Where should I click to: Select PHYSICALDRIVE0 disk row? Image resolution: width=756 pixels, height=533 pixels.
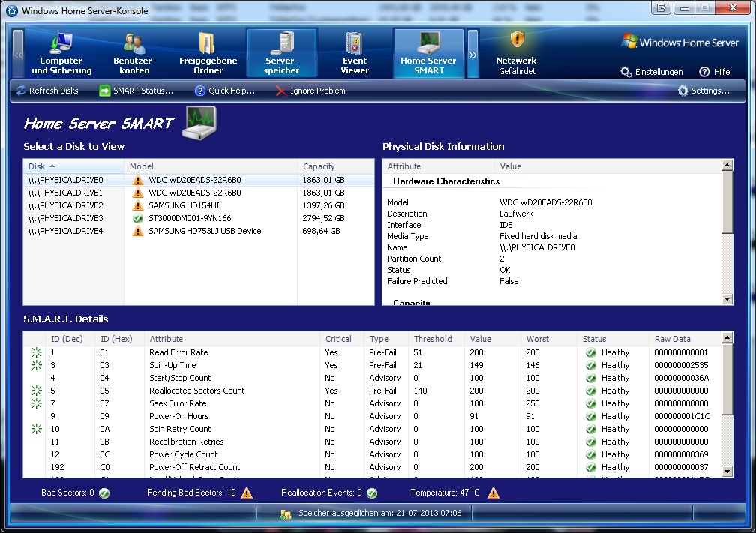click(x=199, y=180)
